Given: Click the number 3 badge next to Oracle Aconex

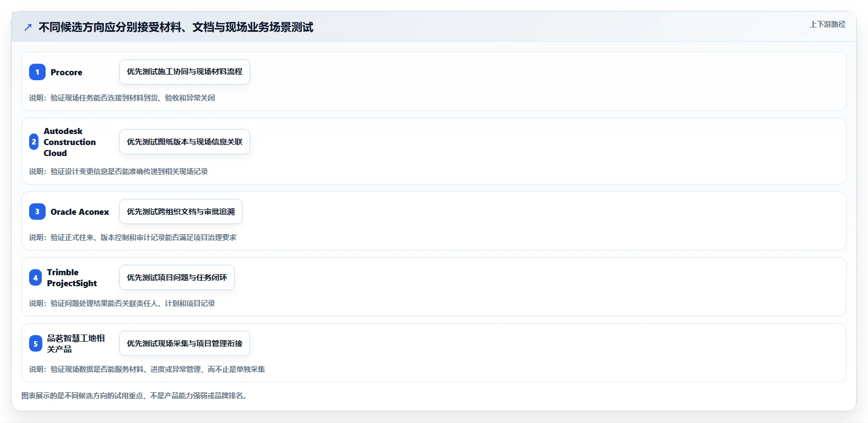Looking at the screenshot, I should 37,211.
